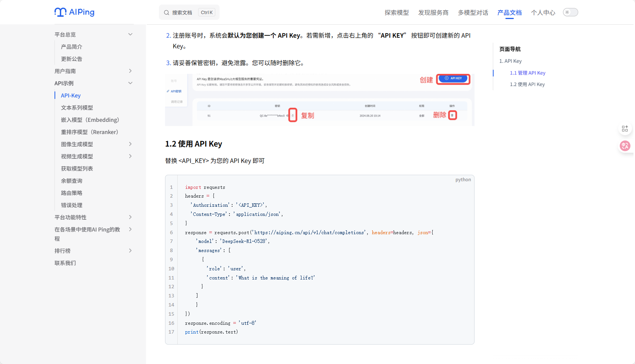Image resolution: width=635 pixels, height=364 pixels.
Task: Open the 1.2 使用 API Key anchor link
Action: pyautogui.click(x=527, y=84)
